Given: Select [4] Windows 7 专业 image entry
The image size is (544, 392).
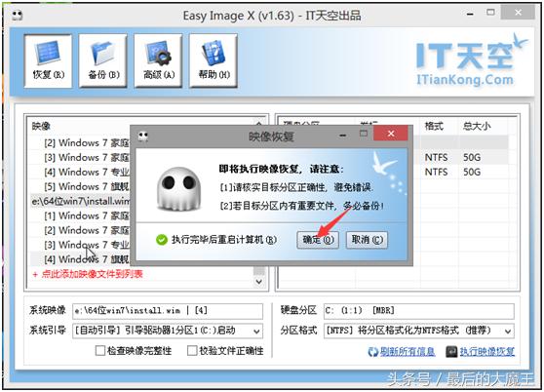Looking at the screenshot, I should coord(87,172).
